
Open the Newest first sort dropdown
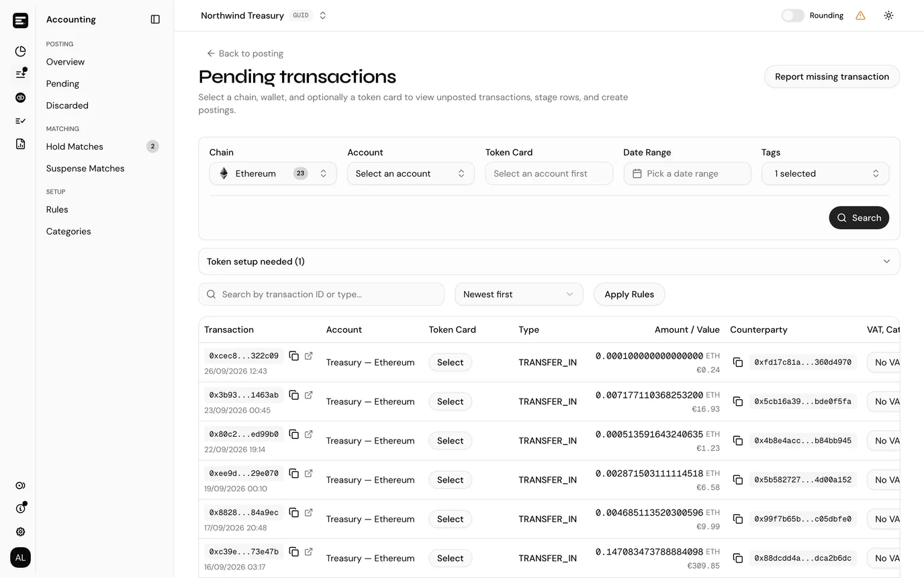click(519, 294)
